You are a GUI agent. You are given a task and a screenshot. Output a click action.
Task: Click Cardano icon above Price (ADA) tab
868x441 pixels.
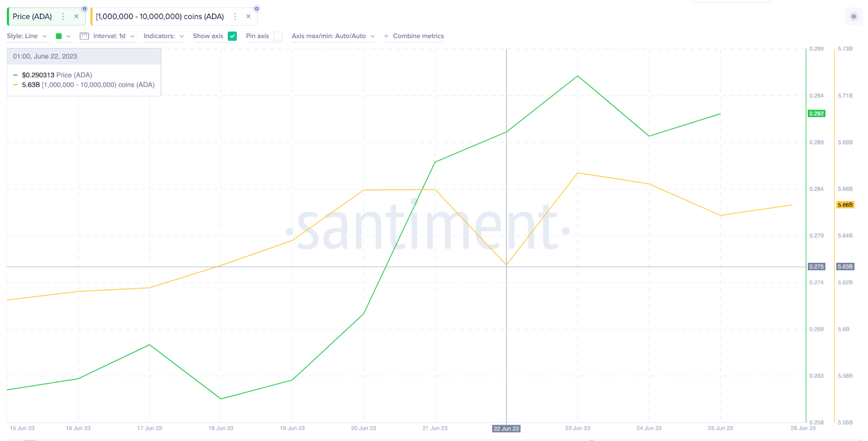click(85, 9)
